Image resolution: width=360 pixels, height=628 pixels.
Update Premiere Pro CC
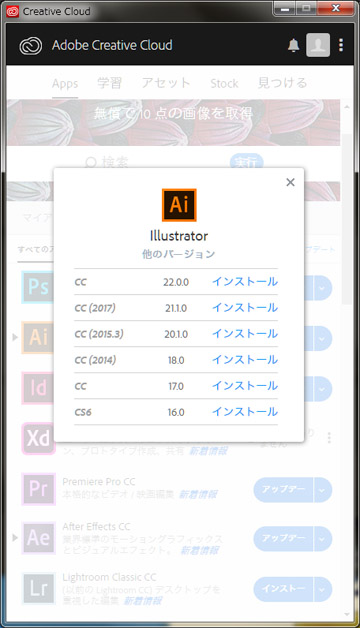[284, 489]
